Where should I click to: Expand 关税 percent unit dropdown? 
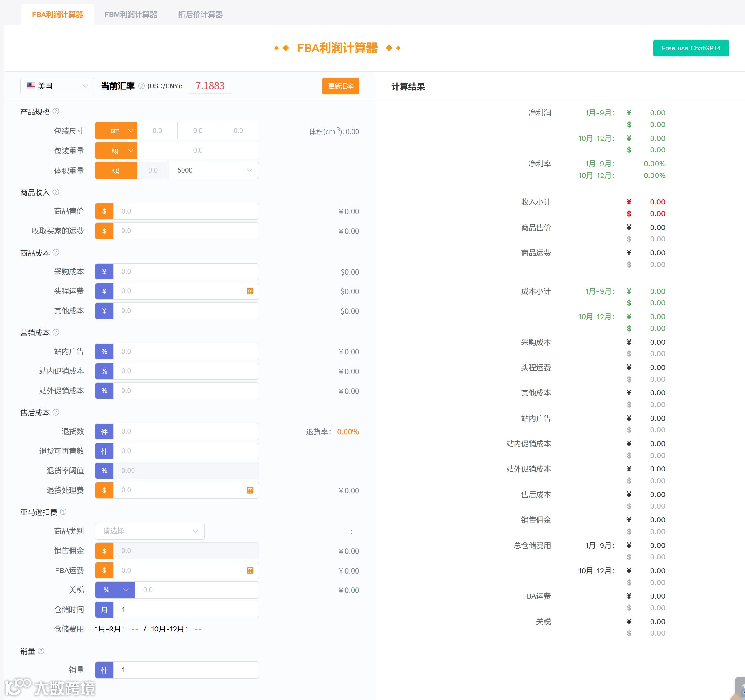(115, 590)
